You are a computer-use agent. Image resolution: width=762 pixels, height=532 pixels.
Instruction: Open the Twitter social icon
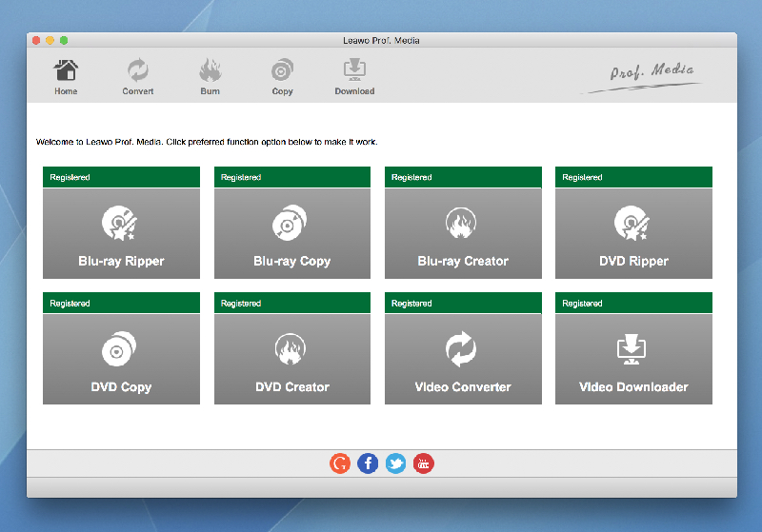click(396, 463)
